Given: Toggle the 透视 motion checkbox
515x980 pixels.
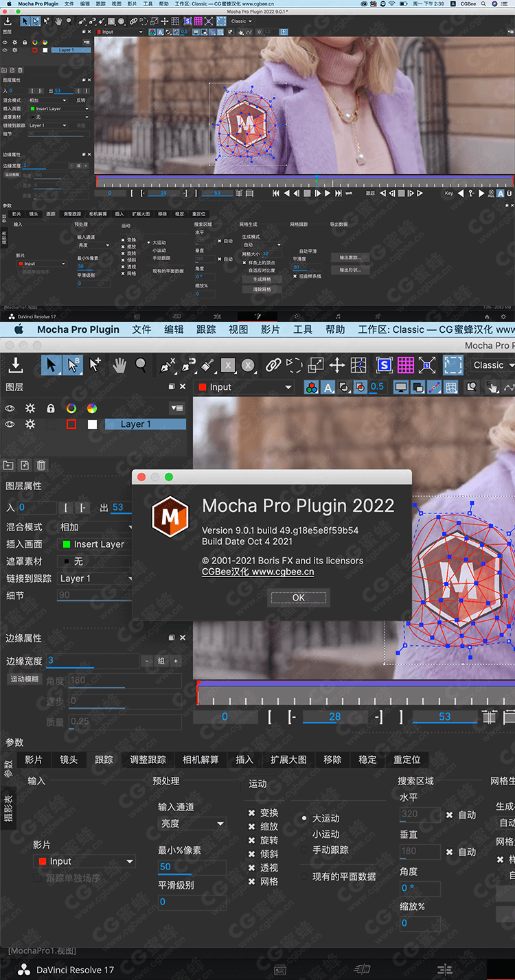Looking at the screenshot, I should click(x=252, y=867).
